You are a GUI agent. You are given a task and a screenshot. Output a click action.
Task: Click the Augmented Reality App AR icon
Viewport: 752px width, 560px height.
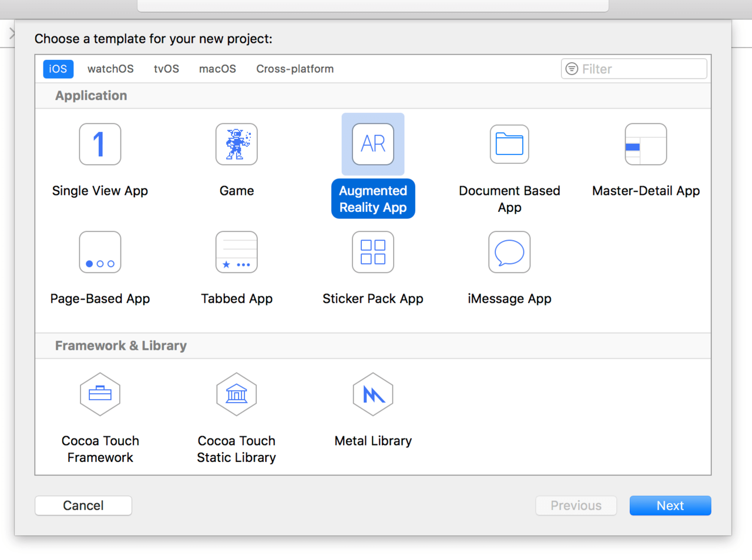(x=373, y=144)
